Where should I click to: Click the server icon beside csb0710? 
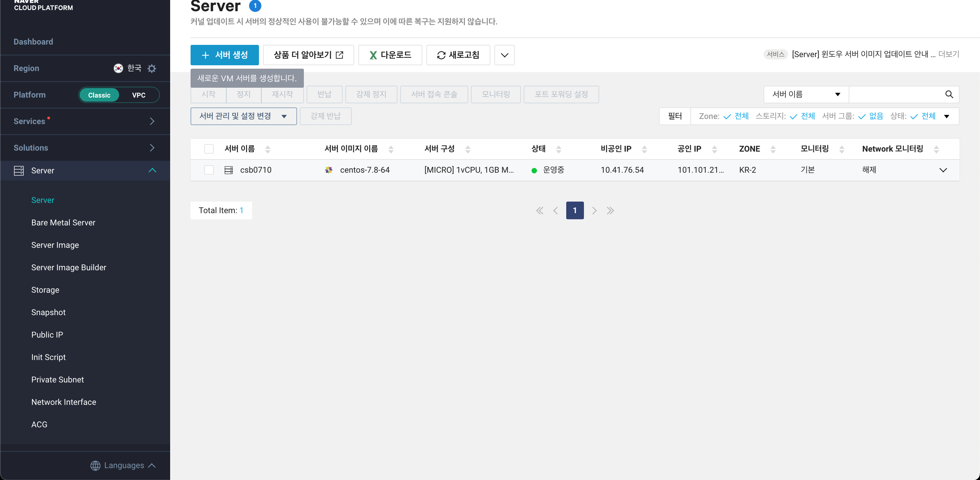point(228,170)
